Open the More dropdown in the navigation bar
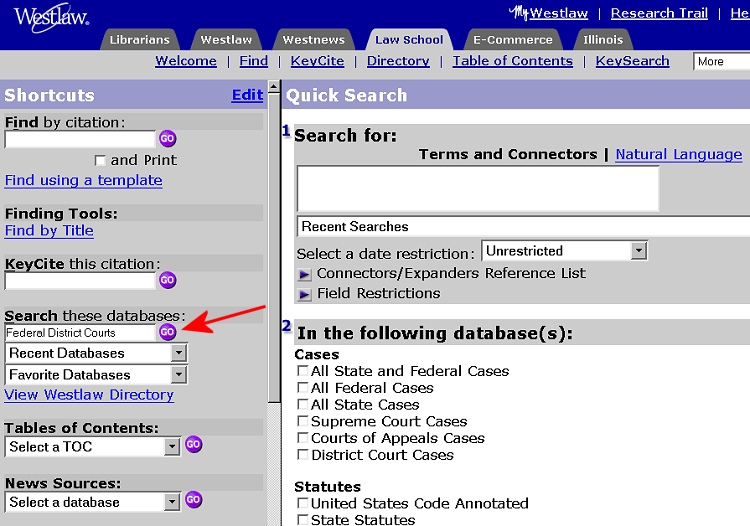 pyautogui.click(x=721, y=61)
